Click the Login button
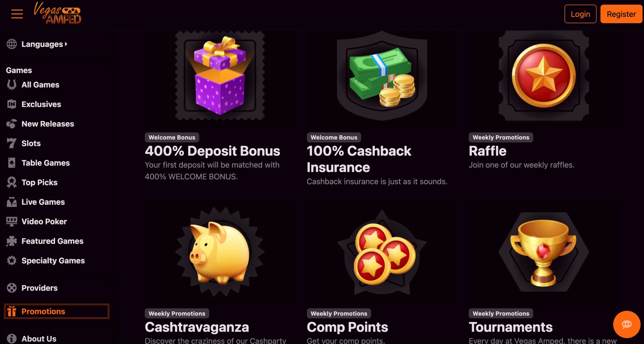This screenshot has width=644, height=344. (x=580, y=14)
